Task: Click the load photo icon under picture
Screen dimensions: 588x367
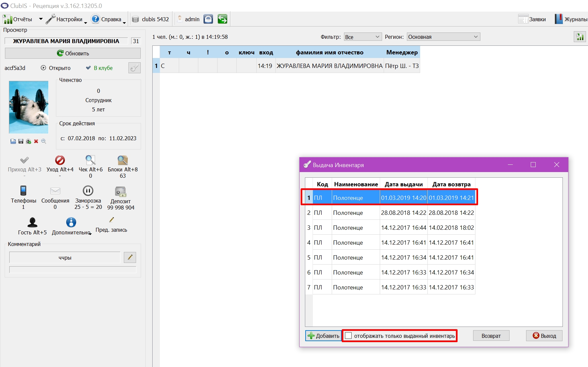Action: tap(13, 141)
